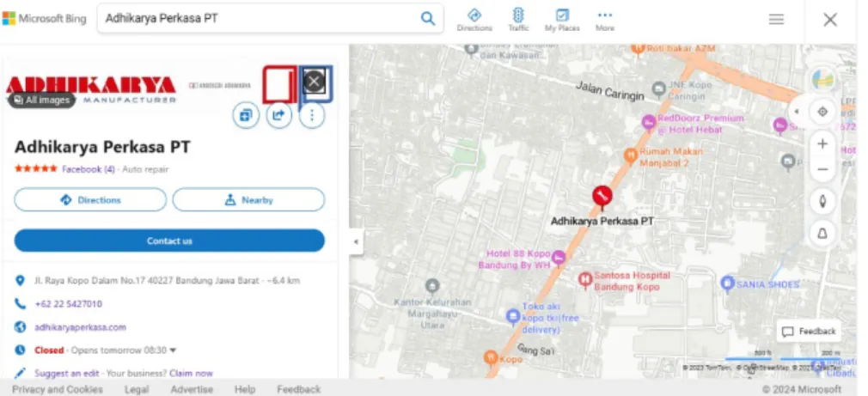868x396 pixels.
Task: Close the business card with X icon
Action: [x=314, y=82]
